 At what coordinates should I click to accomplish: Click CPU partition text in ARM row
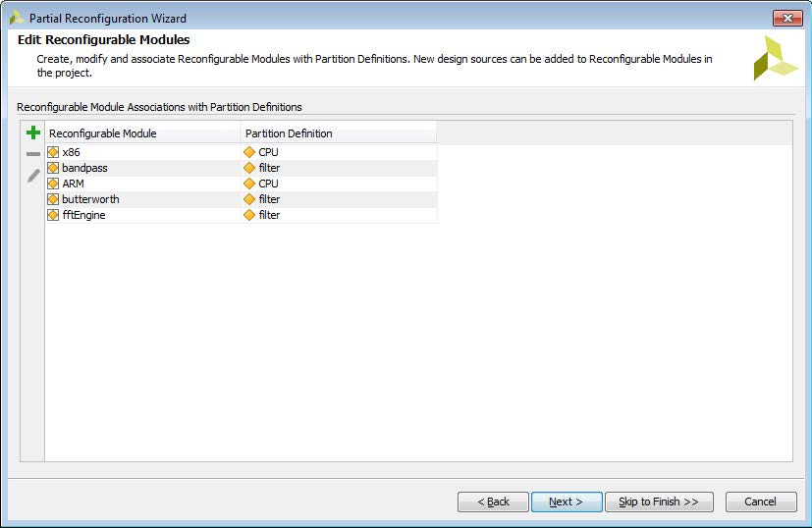[268, 184]
